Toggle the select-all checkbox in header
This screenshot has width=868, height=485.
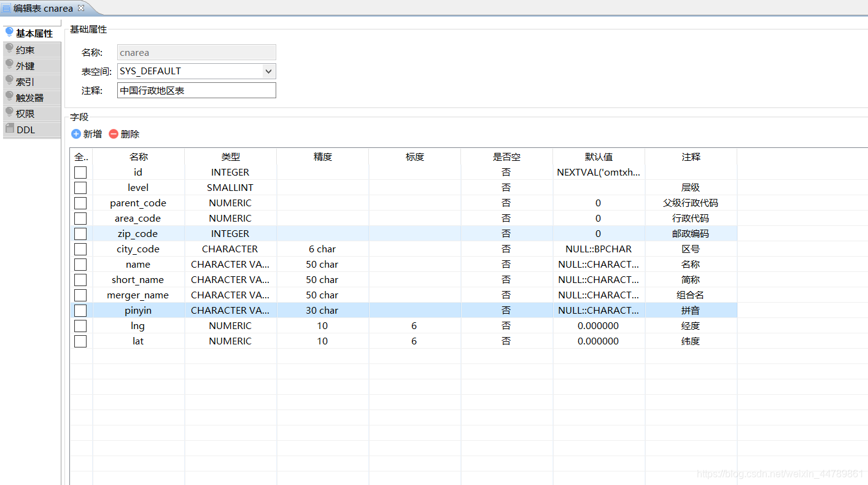pyautogui.click(x=80, y=157)
